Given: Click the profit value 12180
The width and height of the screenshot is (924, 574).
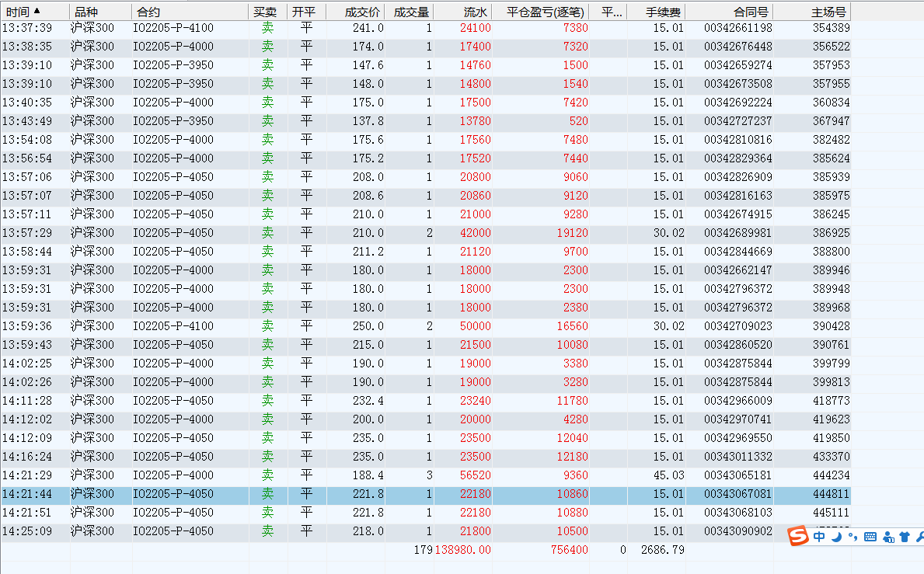Looking at the screenshot, I should 572,457.
